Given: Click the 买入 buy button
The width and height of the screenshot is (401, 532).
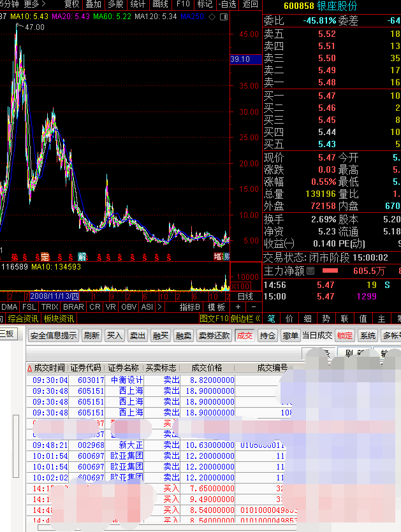Looking at the screenshot, I should (114, 336).
